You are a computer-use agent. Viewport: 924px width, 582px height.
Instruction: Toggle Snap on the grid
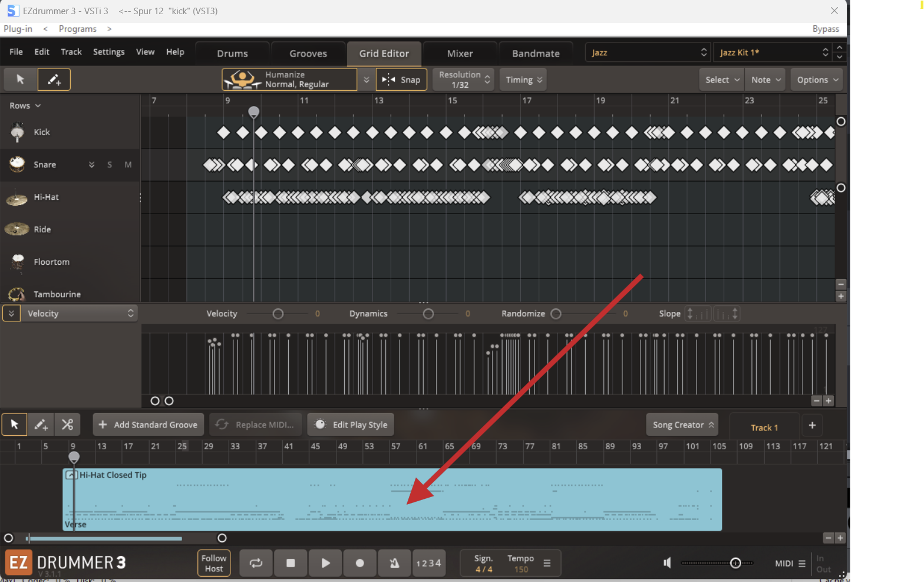[x=401, y=80]
